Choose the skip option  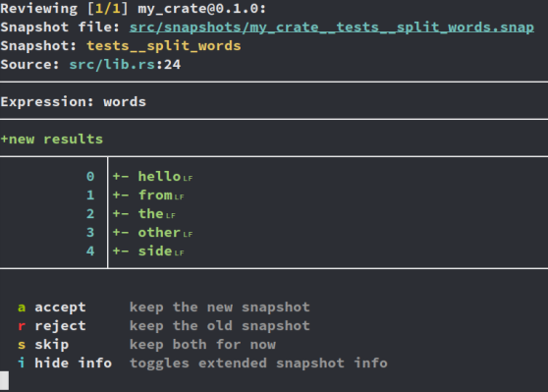[x=52, y=345]
